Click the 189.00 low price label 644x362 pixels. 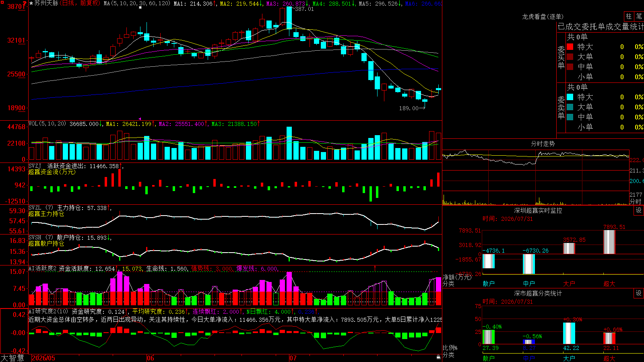click(x=409, y=108)
